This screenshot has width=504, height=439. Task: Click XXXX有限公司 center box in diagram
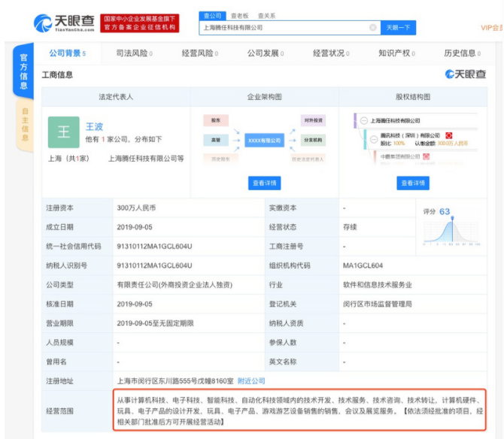264,141
